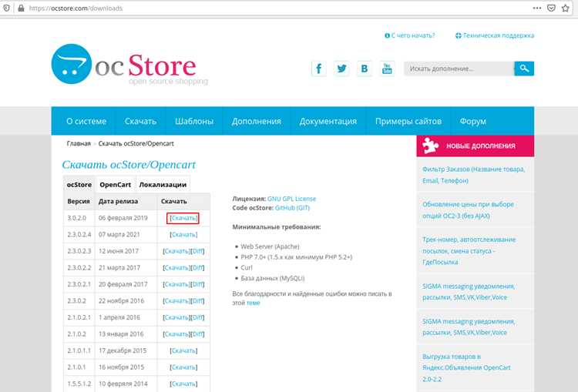The width and height of the screenshot is (578, 392).
Task: Download version 3.0.2.0 via Скачать link
Action: [183, 218]
